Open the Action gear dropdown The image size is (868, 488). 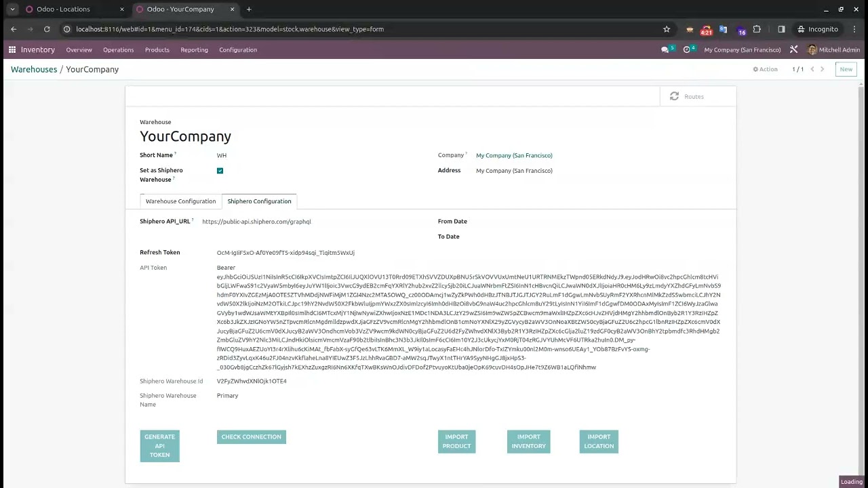pos(765,69)
